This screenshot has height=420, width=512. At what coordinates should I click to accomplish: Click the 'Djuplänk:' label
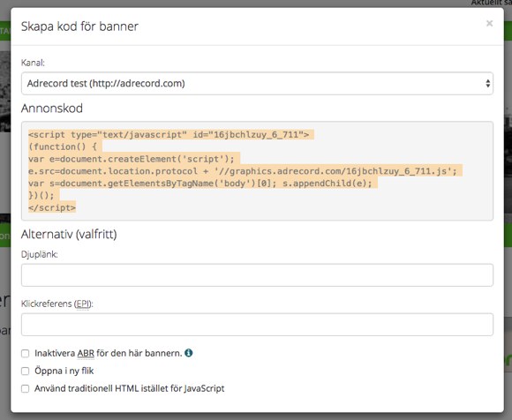39,254
